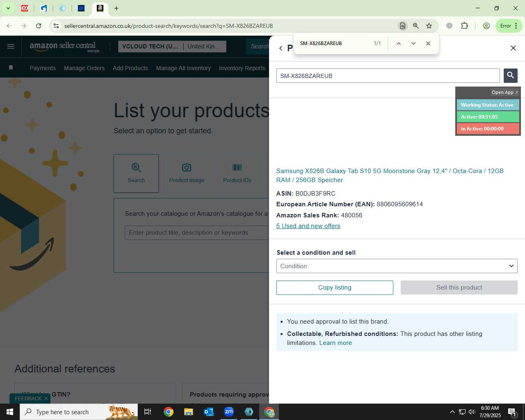525x420 pixels.
Task: Open the 5 Used and new offers link
Action: pos(308,226)
